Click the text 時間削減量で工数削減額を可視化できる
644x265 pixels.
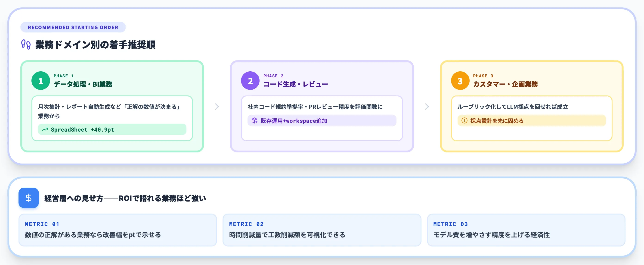pyautogui.click(x=287, y=235)
